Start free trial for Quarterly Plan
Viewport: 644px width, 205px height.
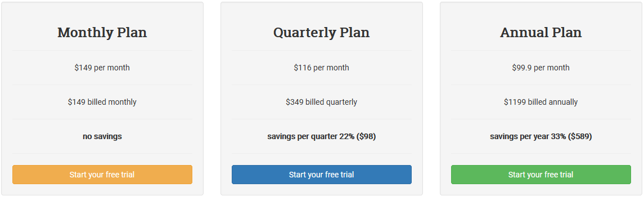[322, 175]
